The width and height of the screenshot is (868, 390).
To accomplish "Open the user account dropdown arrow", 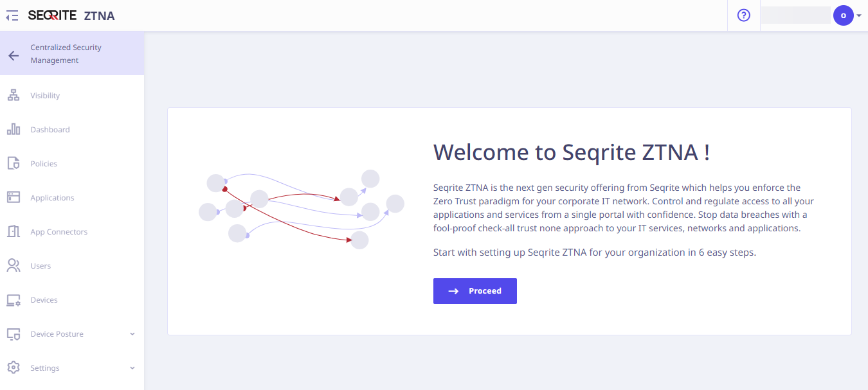I will click(x=859, y=15).
